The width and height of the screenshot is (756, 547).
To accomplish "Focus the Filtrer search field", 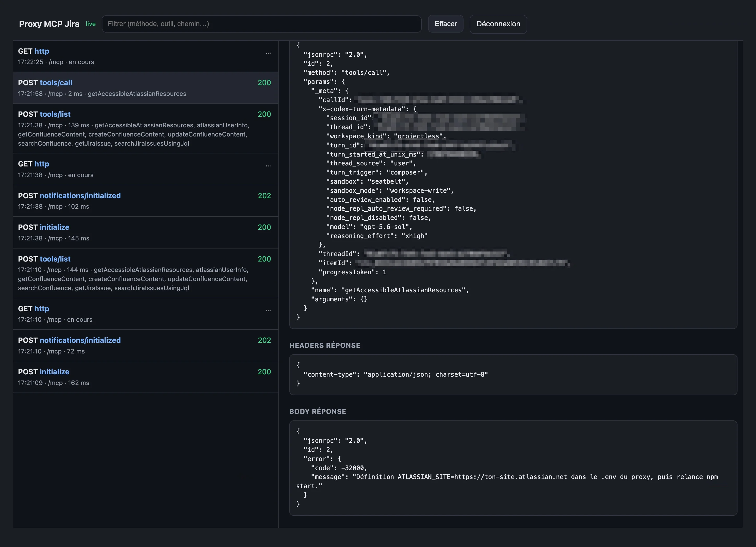I will tap(262, 24).
